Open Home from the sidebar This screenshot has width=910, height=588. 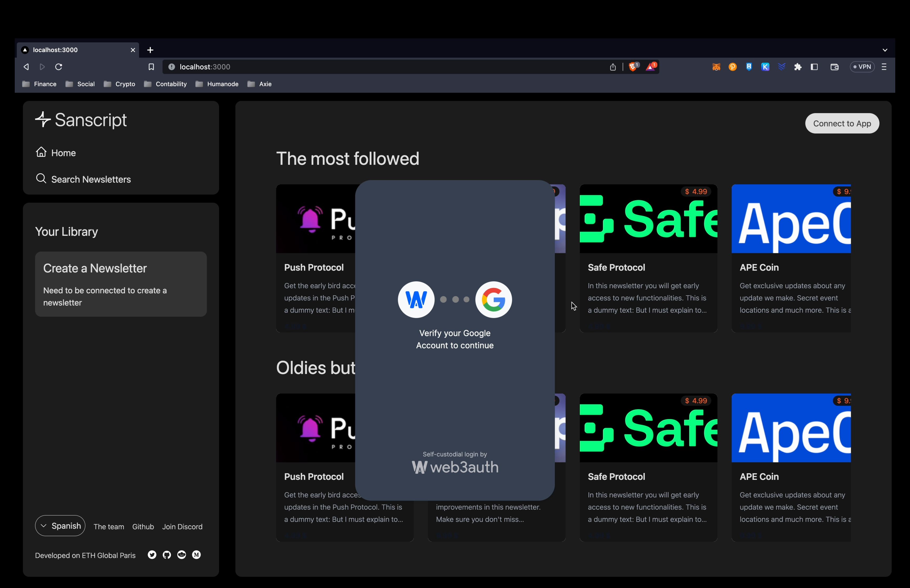pos(56,153)
